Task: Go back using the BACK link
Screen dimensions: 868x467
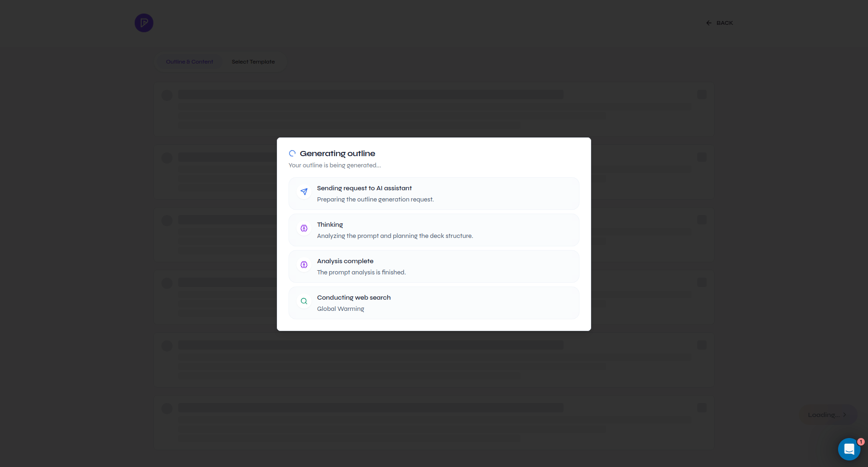Action: [719, 23]
